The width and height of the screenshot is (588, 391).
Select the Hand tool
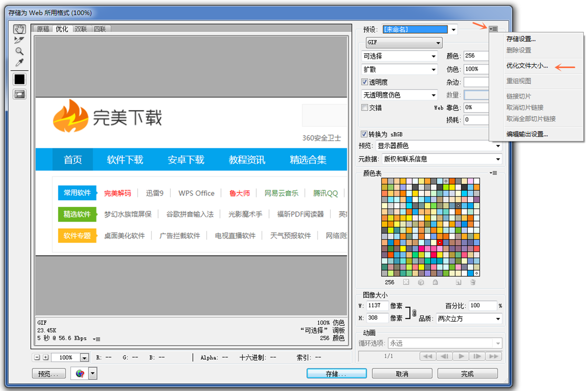click(x=19, y=29)
